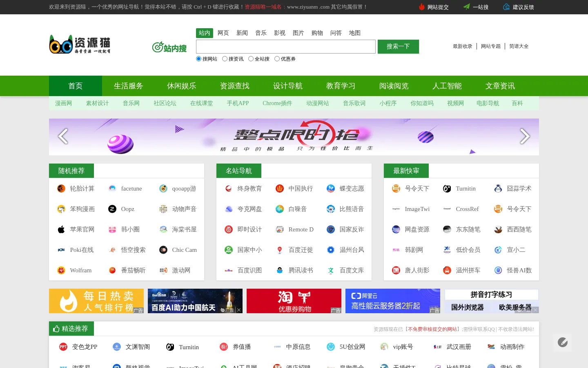Image resolution: width=588 pixels, height=368 pixels.
Task: Show the next banner with right arrow
Action: pyautogui.click(x=525, y=137)
